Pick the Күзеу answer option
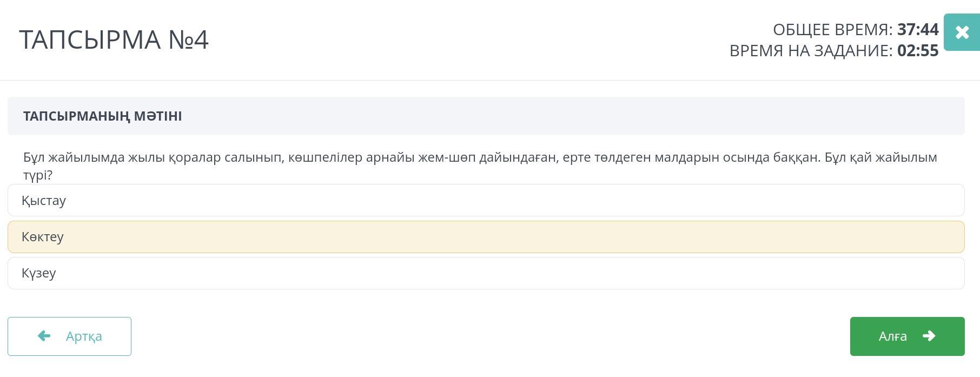 [x=486, y=273]
